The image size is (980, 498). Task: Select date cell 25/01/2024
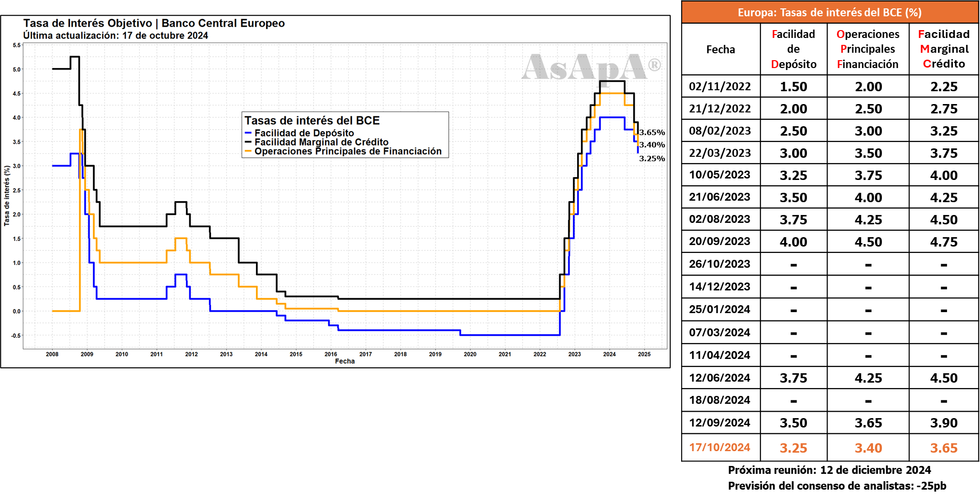720,309
